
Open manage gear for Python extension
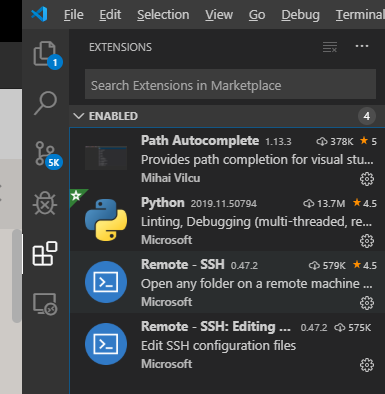[367, 241]
